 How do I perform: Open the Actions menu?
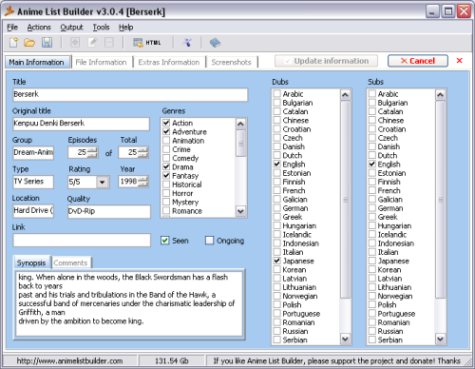(39, 27)
